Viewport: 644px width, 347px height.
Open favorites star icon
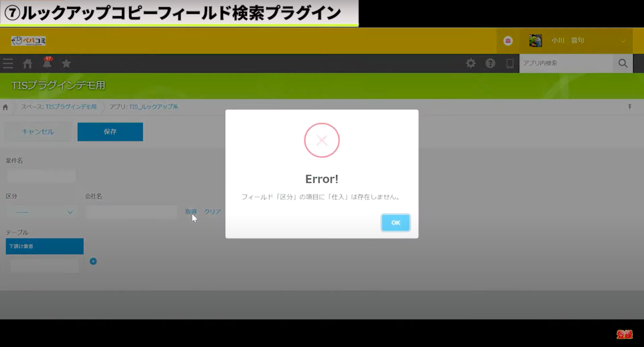tap(66, 63)
